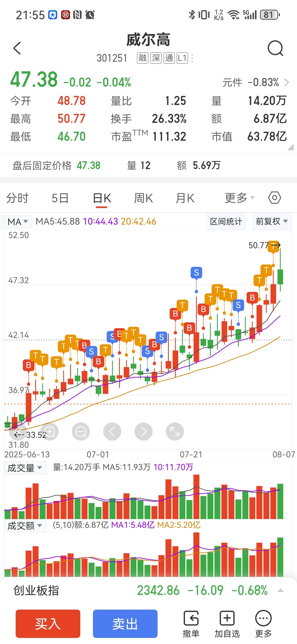This screenshot has width=297, height=644.
Task: Tap the 深 exchange badge
Action: tap(156, 58)
